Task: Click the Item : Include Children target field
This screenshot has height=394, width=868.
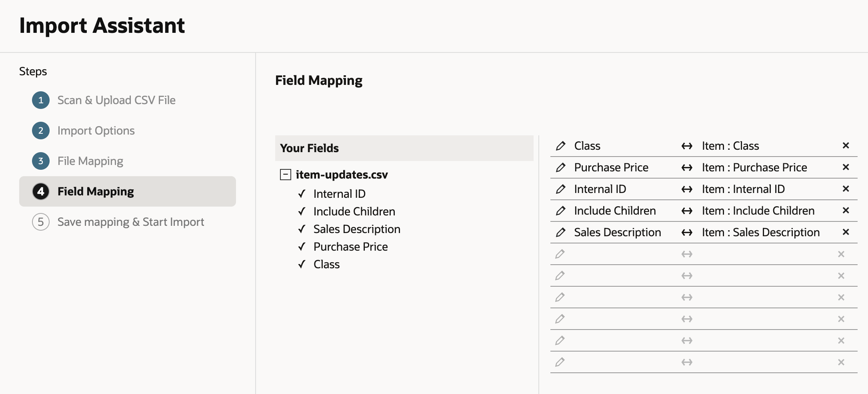Action: [x=758, y=211]
